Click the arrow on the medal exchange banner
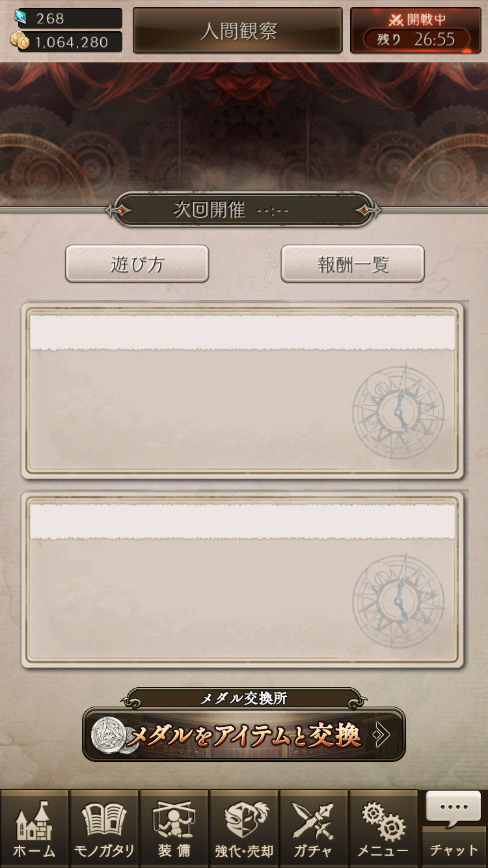The height and width of the screenshot is (868, 488). pos(383,735)
